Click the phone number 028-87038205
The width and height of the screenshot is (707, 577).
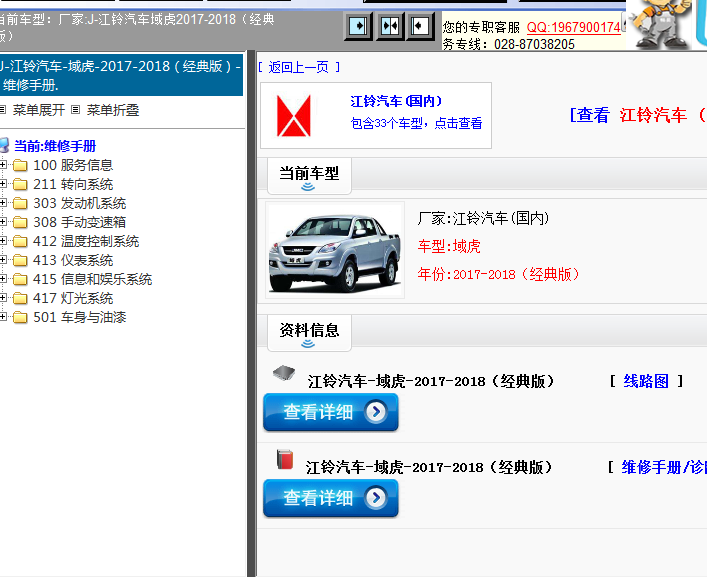coord(534,44)
